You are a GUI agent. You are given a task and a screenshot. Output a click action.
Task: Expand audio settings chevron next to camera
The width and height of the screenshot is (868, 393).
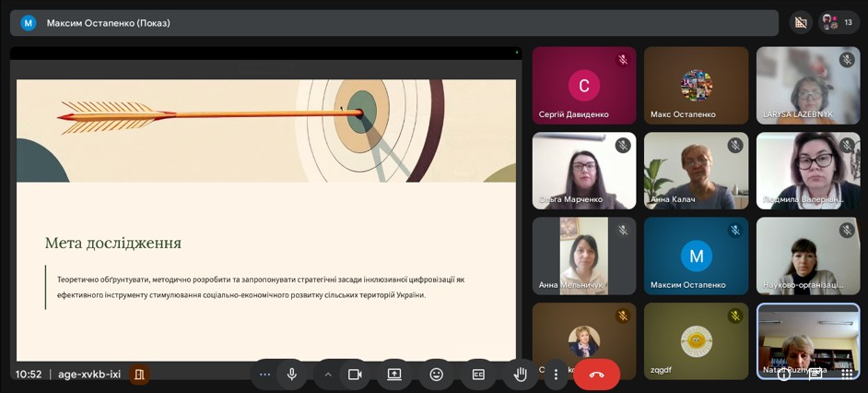coord(328,375)
